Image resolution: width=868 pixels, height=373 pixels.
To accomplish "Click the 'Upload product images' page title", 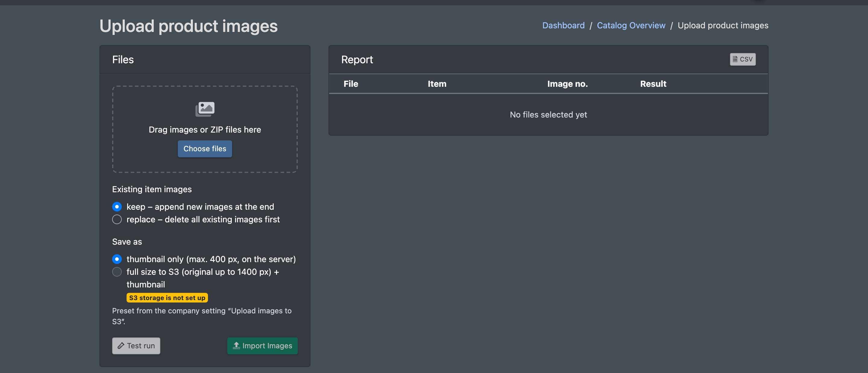I will (188, 26).
